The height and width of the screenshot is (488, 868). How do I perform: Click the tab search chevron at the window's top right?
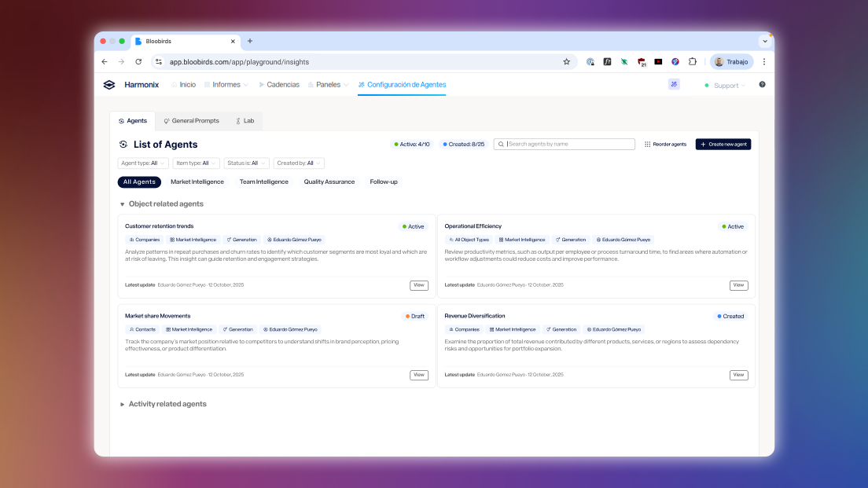pyautogui.click(x=765, y=41)
